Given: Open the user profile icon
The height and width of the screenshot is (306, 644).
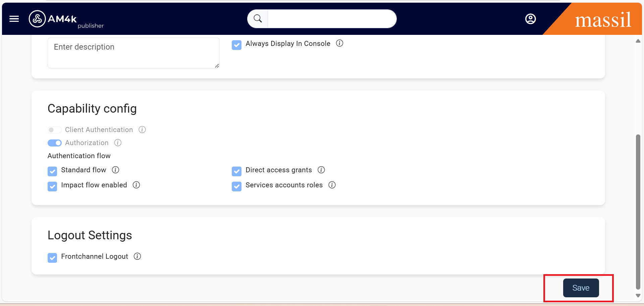Looking at the screenshot, I should coord(530,19).
